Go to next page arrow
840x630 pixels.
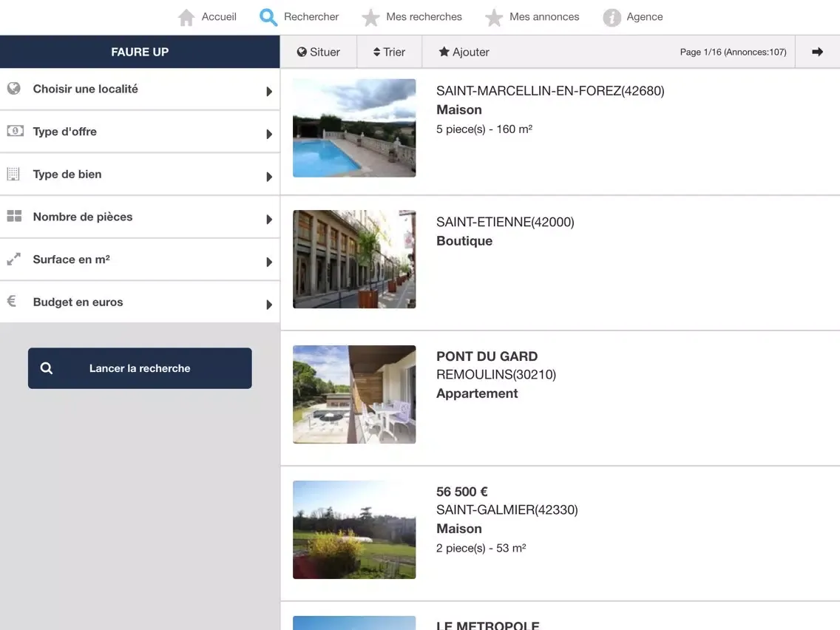(817, 52)
